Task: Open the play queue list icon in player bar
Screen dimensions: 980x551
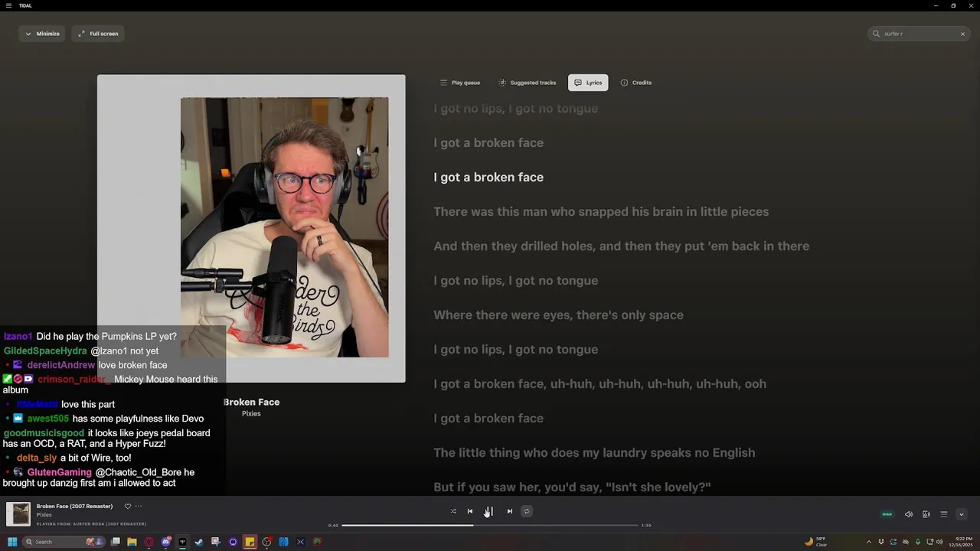Action: pyautogui.click(x=944, y=514)
